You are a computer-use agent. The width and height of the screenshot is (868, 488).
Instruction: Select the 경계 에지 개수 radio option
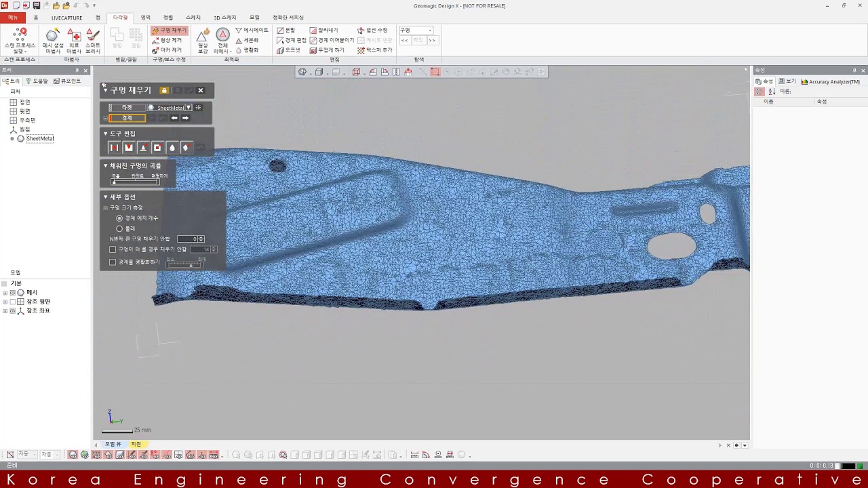click(119, 218)
